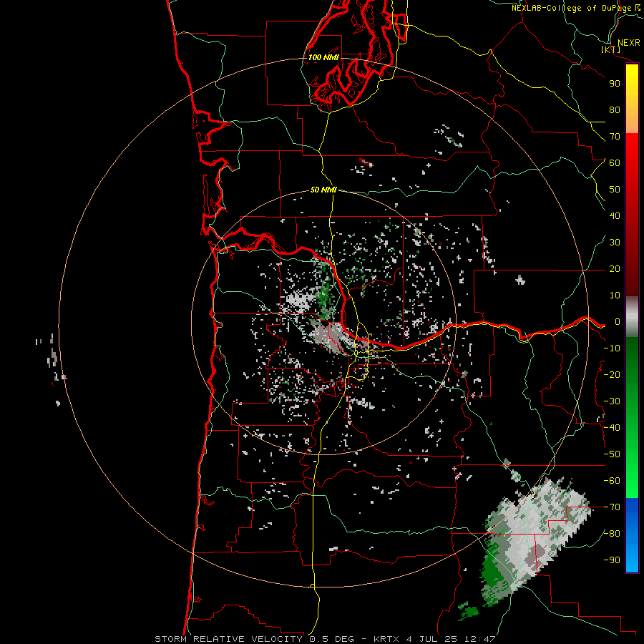Click the 50 NMI range ring label

[x=323, y=190]
